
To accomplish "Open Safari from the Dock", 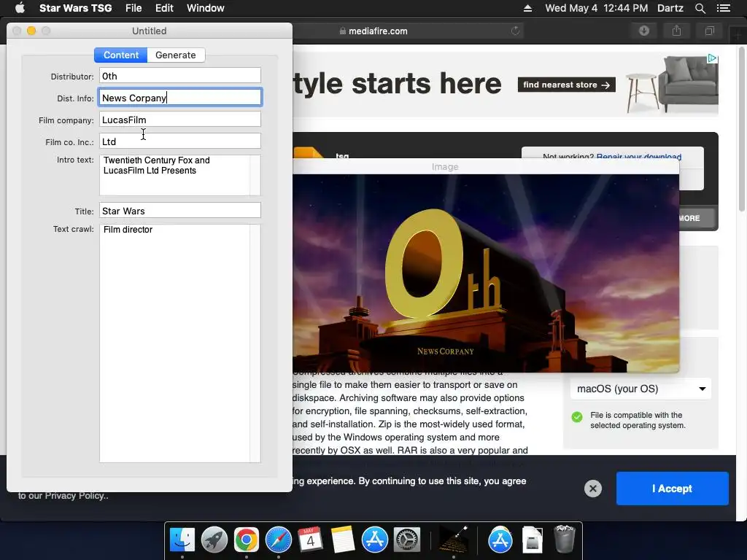I will click(278, 540).
